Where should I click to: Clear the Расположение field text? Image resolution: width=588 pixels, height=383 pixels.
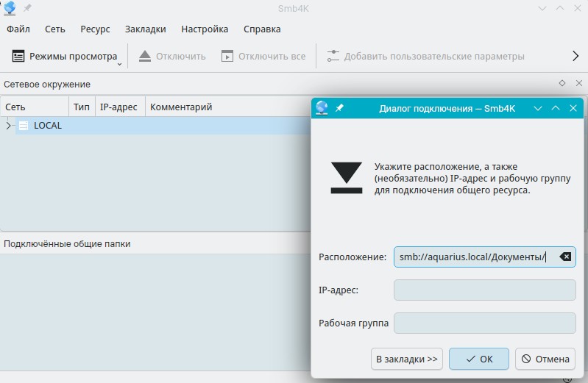click(565, 257)
